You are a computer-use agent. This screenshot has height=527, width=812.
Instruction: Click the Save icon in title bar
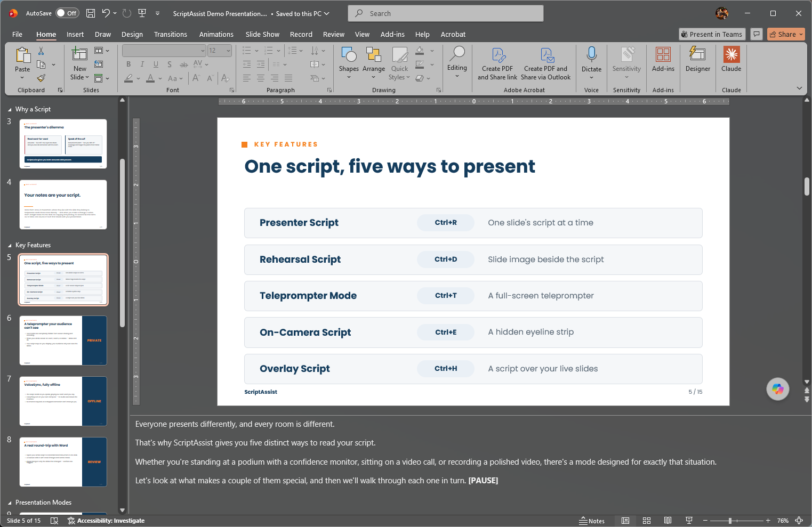91,13
